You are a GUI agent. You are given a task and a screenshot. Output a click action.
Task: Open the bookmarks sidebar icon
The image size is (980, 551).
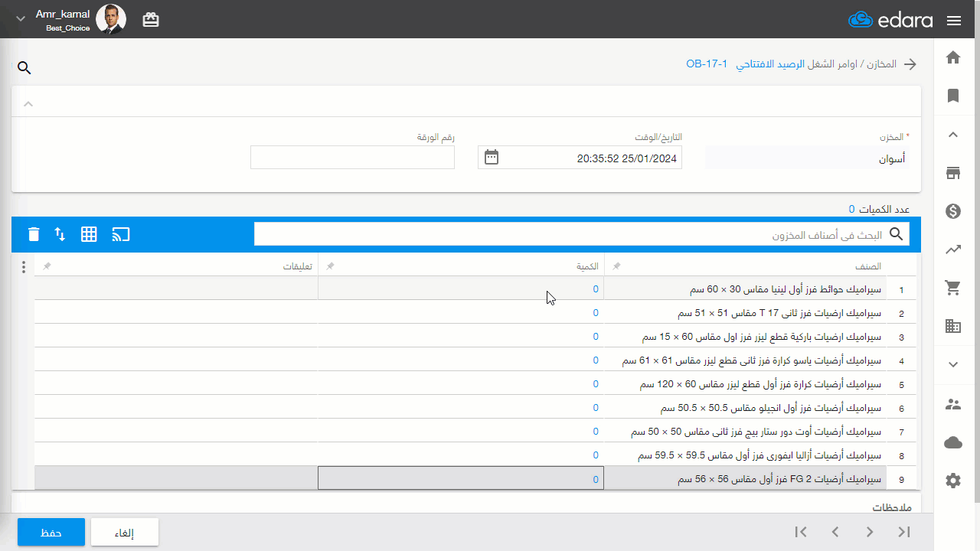(x=953, y=96)
